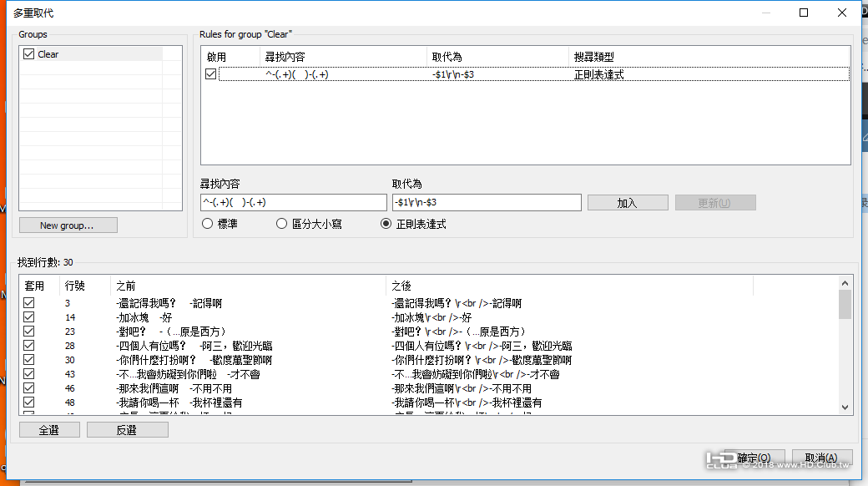Maximize the 多重取代 dialog window
This screenshot has width=868, height=486.
(x=804, y=13)
